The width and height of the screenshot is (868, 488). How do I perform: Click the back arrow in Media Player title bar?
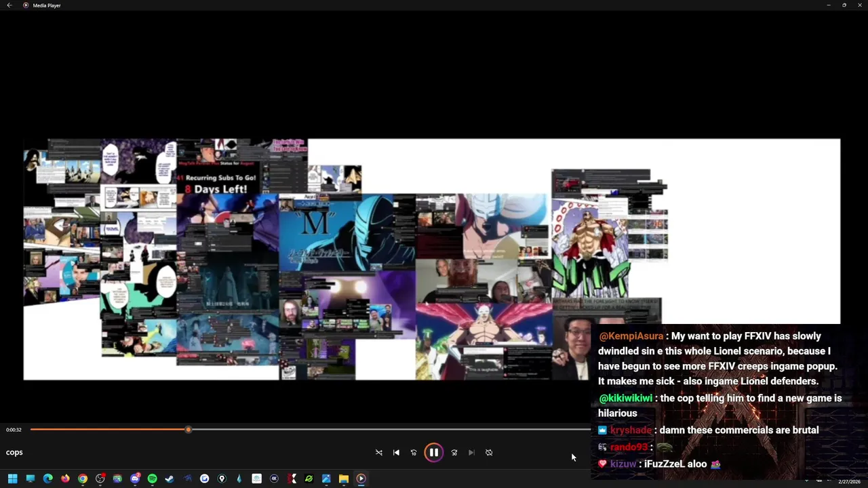pos(9,5)
